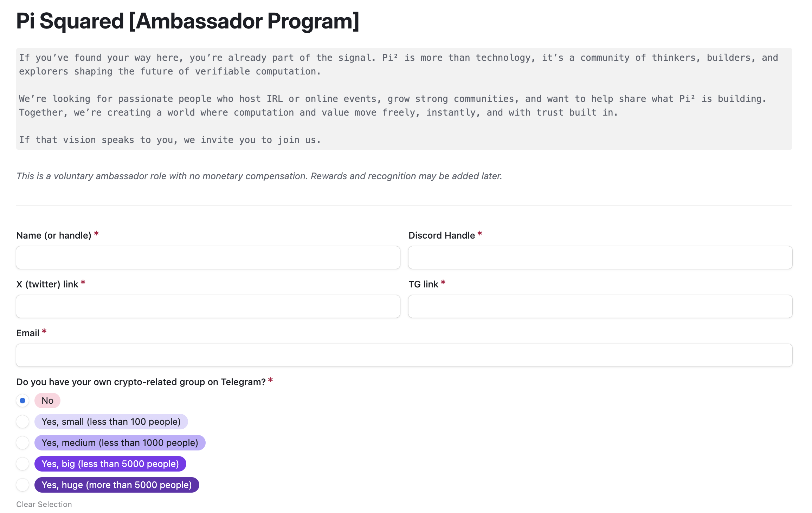
Task: Click the Clear Selection link
Action: [44, 504]
